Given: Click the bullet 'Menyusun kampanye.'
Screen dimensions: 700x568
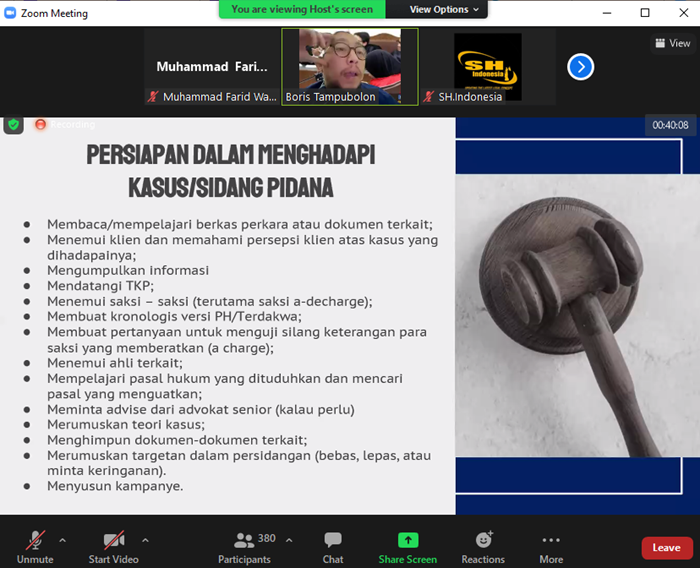Looking at the screenshot, I should tap(115, 486).
